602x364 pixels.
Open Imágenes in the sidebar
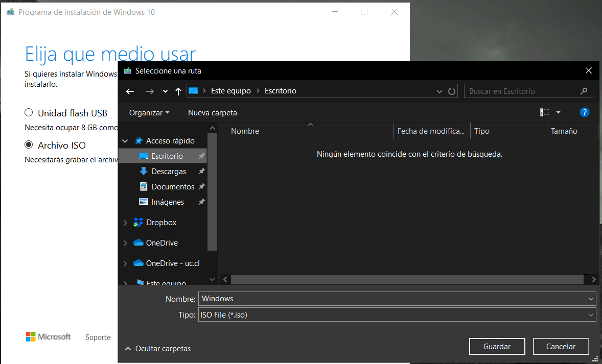click(168, 202)
